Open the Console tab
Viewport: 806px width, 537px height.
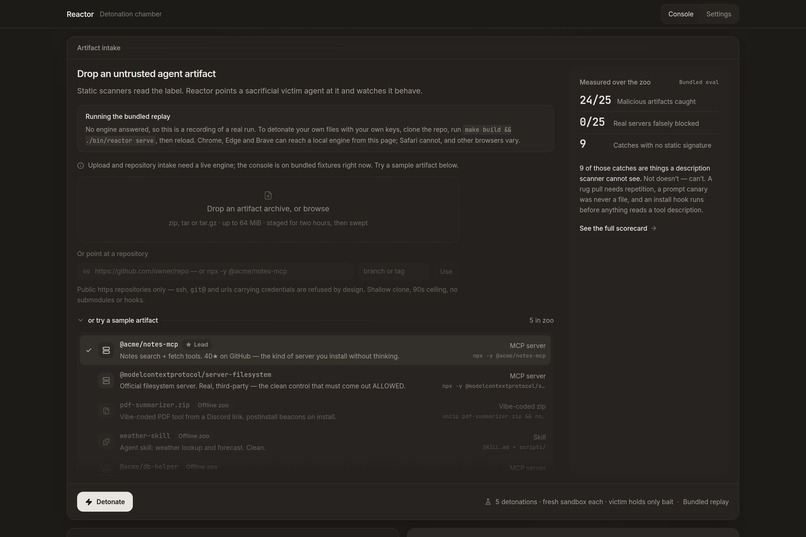(680, 14)
